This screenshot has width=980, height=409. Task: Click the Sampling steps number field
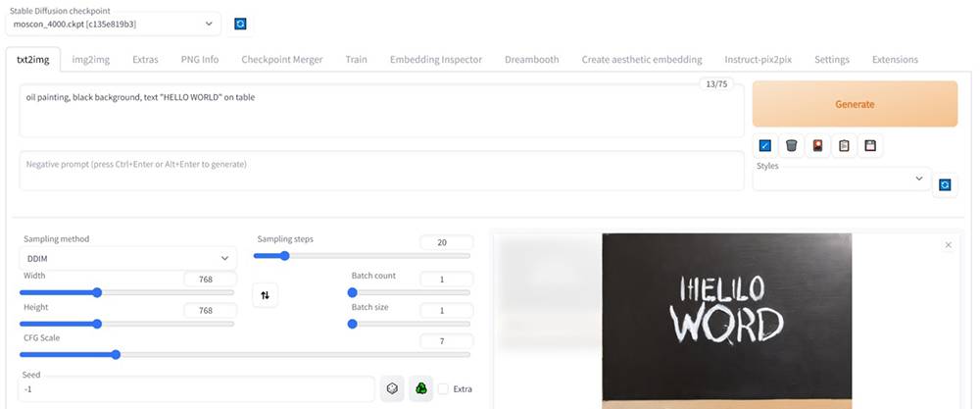click(446, 242)
